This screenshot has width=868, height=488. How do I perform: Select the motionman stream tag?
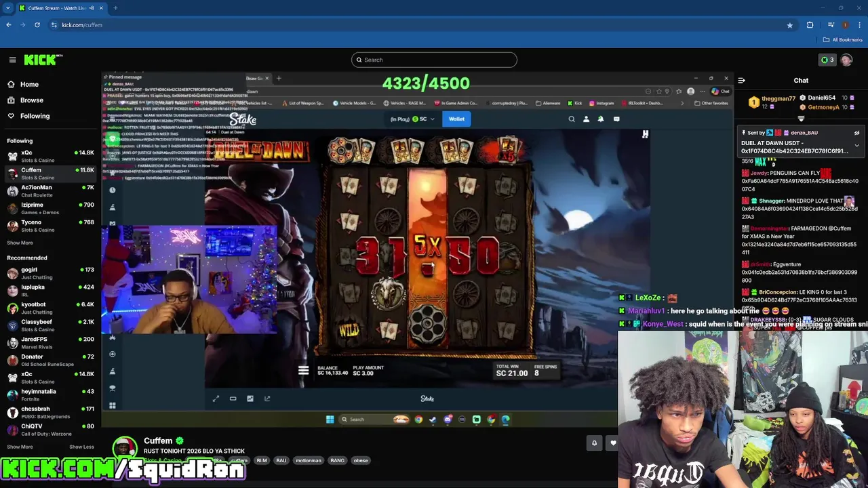click(x=309, y=460)
